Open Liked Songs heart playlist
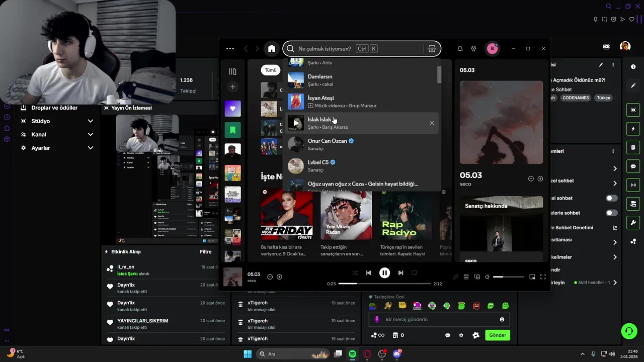The width and height of the screenshot is (644, 362). (x=232, y=109)
